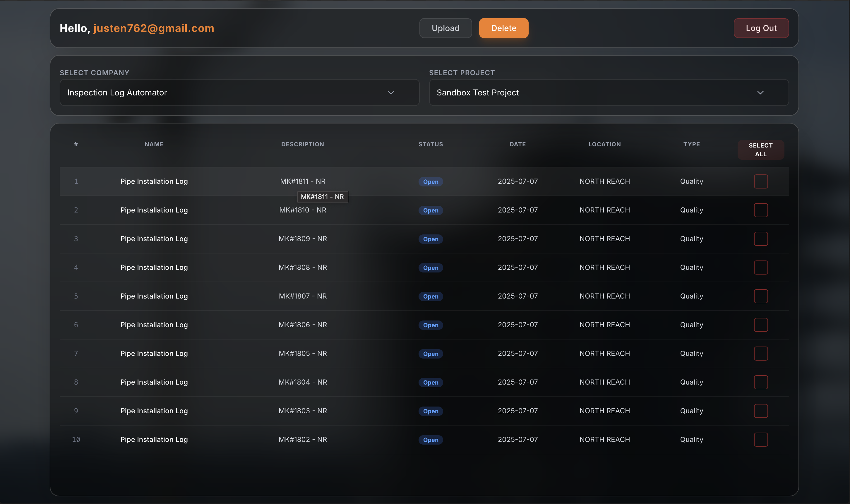850x504 pixels.
Task: Click description MK#1804 - NR
Action: (x=303, y=383)
